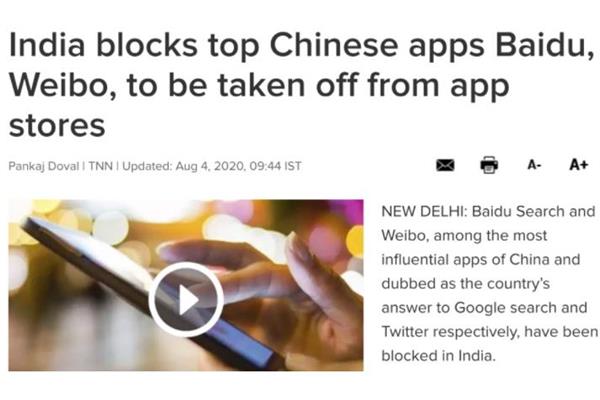Print the article using the printer icon

489,165
